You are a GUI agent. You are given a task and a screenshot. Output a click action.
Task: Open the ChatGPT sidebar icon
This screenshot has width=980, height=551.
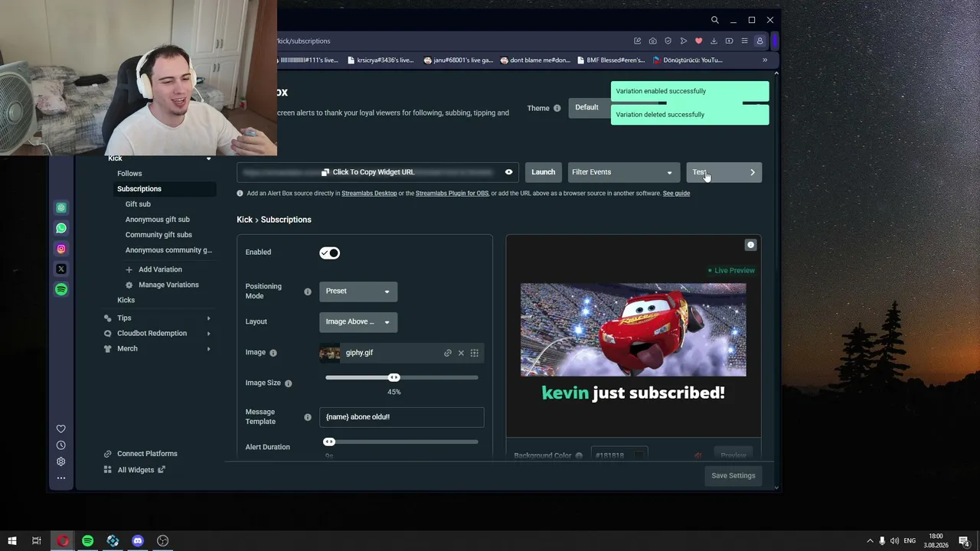[x=61, y=207]
